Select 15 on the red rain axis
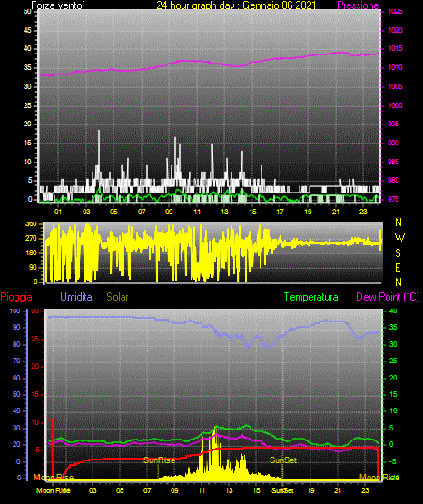Viewport: 423px width, 504px height. [x=35, y=394]
